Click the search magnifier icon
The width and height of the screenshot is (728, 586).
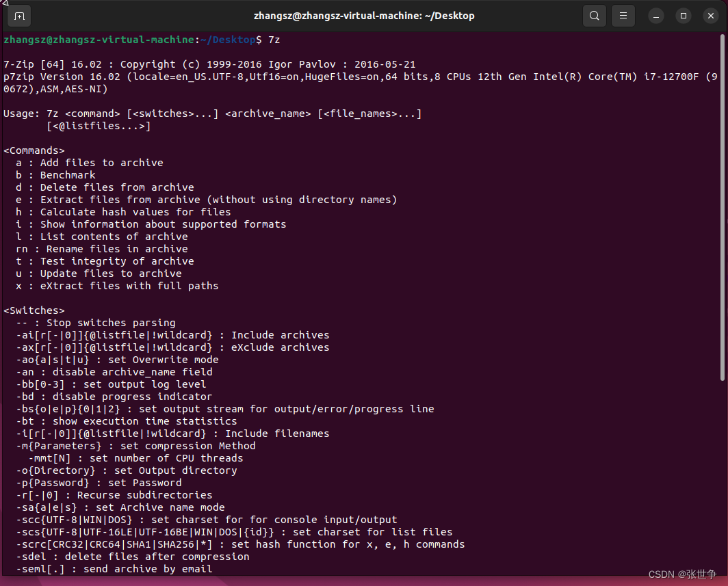[594, 15]
